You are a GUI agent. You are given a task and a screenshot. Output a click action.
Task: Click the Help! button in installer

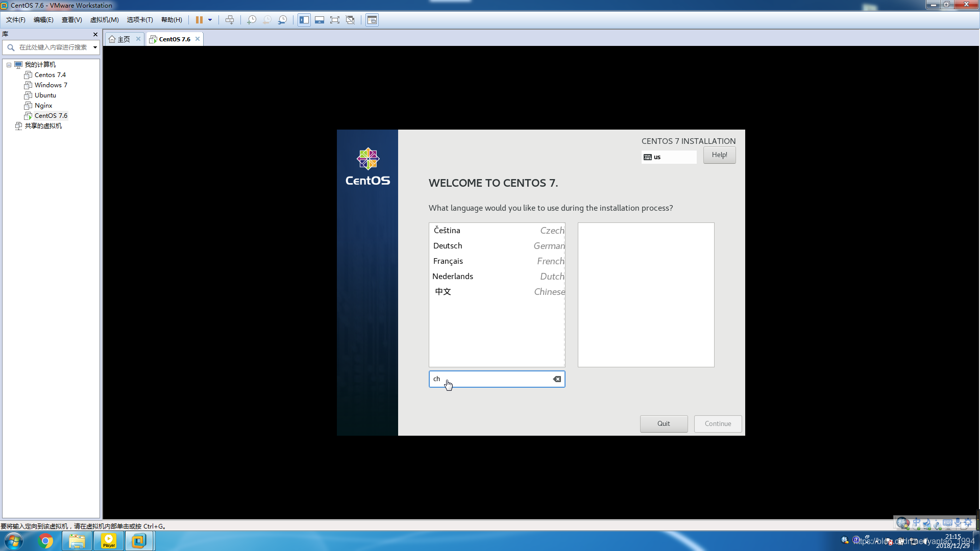pyautogui.click(x=719, y=155)
